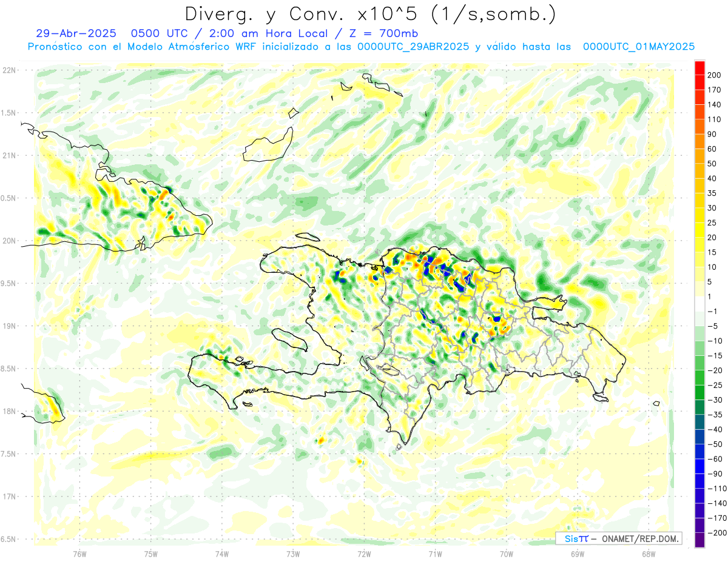728x562 pixels.
Task: Click the "72W" longitude label
Action: click(364, 554)
